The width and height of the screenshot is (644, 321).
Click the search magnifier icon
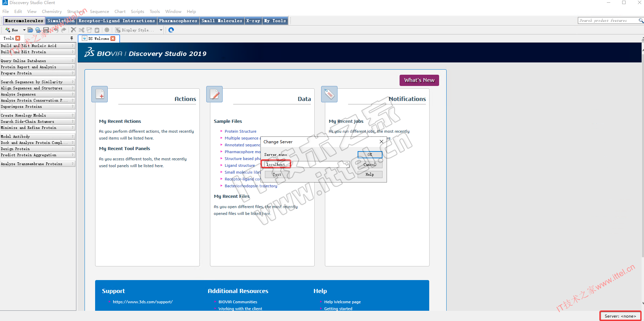(641, 21)
